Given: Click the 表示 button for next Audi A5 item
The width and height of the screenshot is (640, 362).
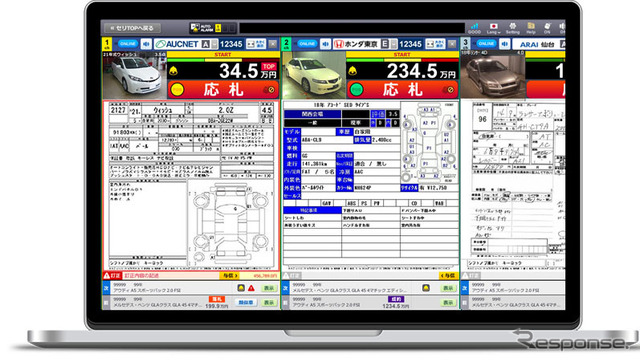Looking at the screenshot, I should pyautogui.click(x=269, y=288).
